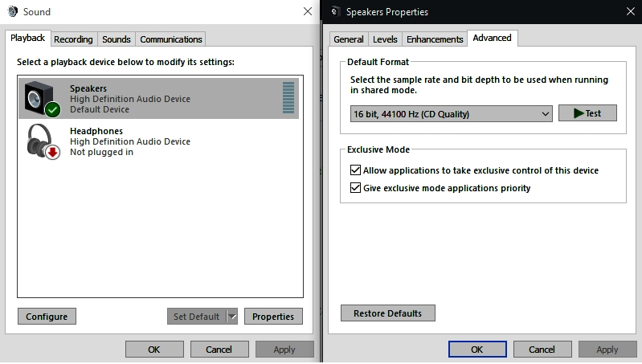Click the Speakers Properties title bar icon
Image resolution: width=642 pixels, height=364 pixels.
pyautogui.click(x=335, y=11)
